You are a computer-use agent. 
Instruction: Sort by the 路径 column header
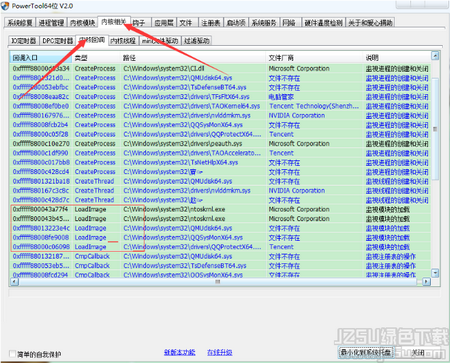193,58
